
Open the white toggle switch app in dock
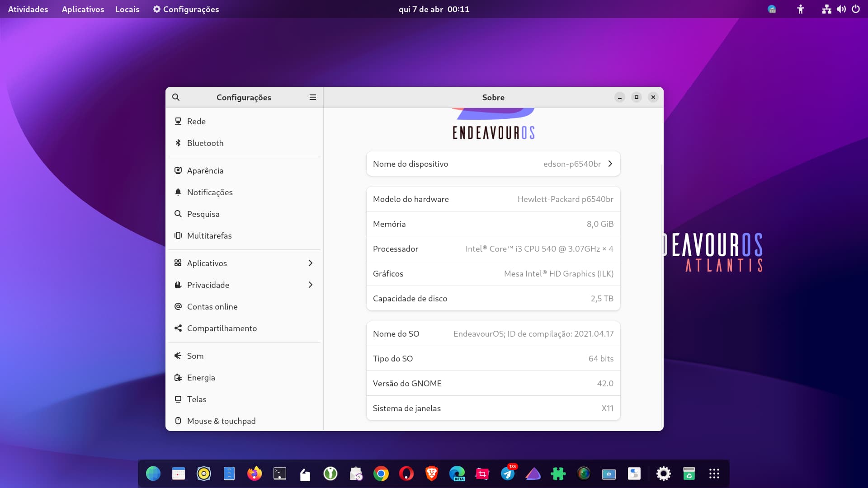click(634, 474)
